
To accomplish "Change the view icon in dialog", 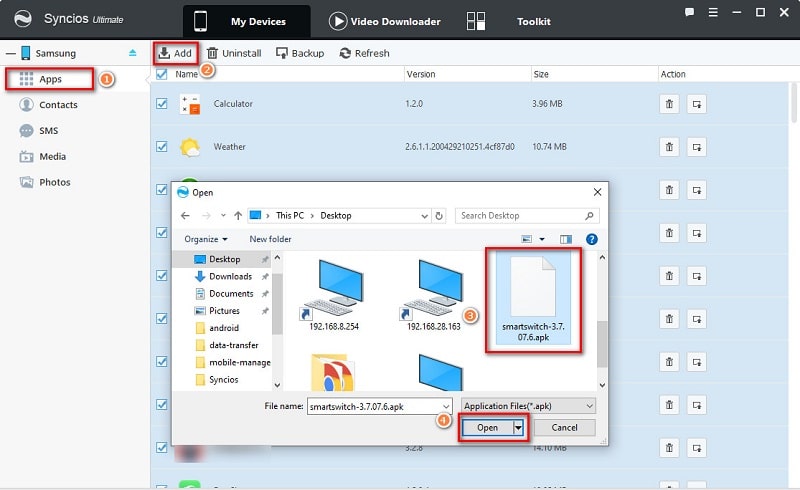I will click(x=527, y=239).
